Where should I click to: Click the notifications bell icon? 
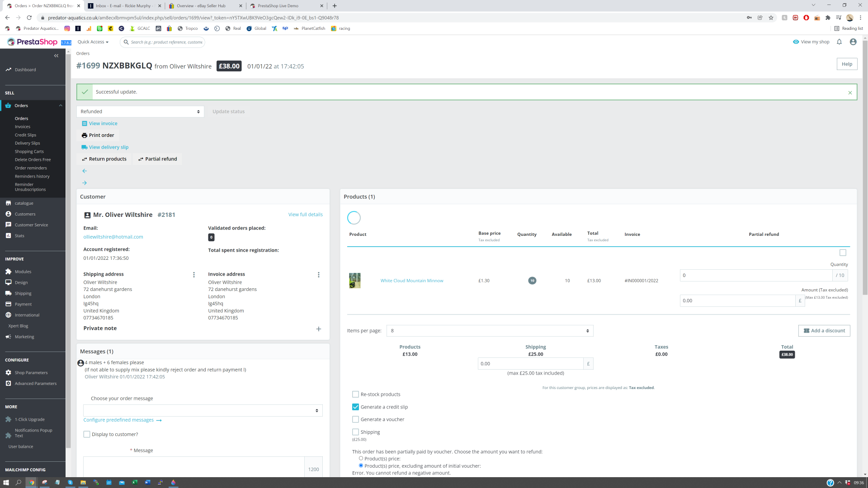(x=839, y=42)
